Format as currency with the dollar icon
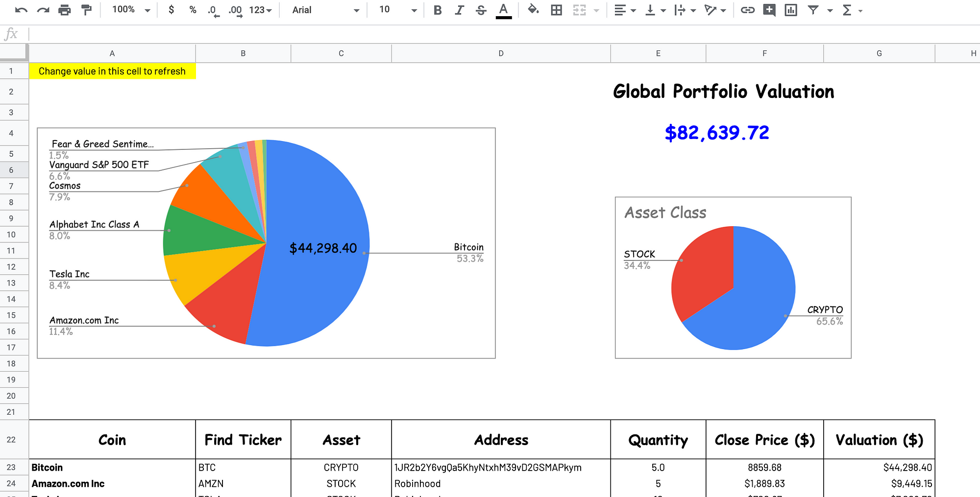The height and width of the screenshot is (497, 980). click(171, 10)
